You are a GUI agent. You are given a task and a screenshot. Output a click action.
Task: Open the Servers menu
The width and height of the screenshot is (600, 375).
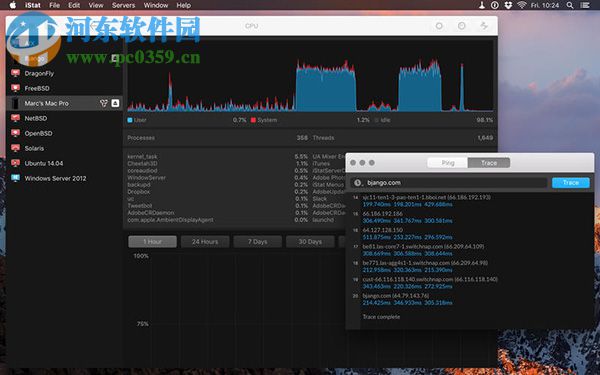pyautogui.click(x=123, y=5)
